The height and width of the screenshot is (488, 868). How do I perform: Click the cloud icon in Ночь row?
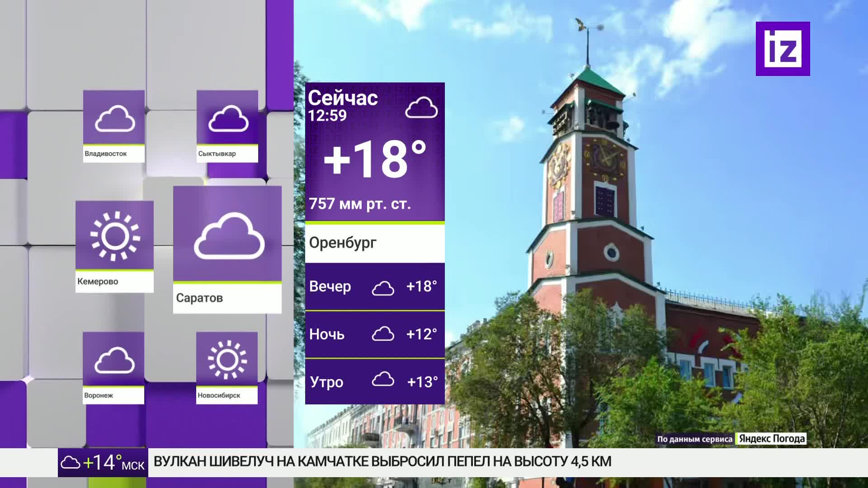click(x=383, y=334)
